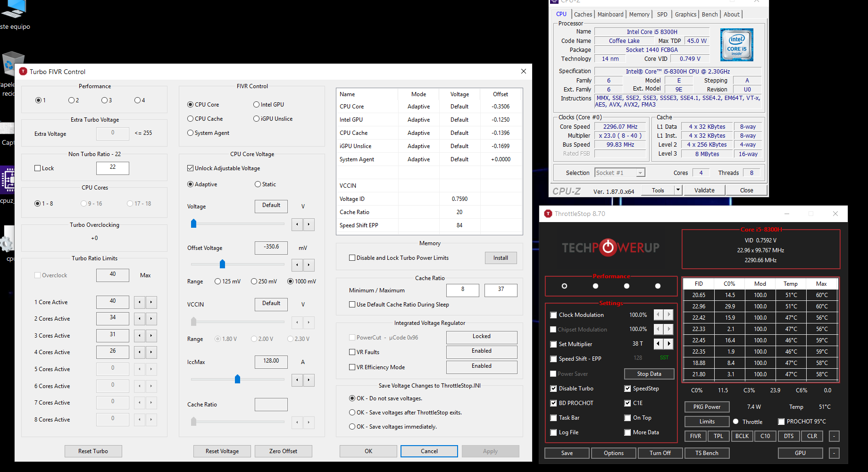Open the Memory tab in CPU-Z
Image resolution: width=868 pixels, height=472 pixels.
pos(639,15)
